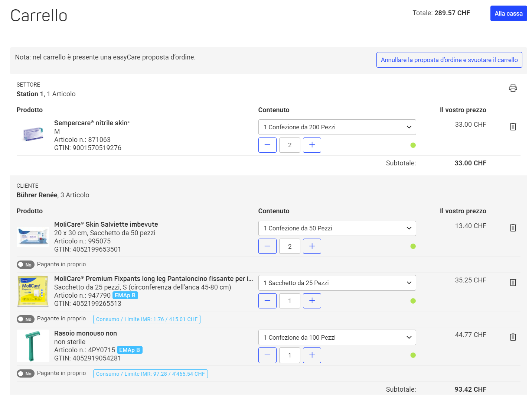Click the Sempercare quantity input field

tap(290, 145)
